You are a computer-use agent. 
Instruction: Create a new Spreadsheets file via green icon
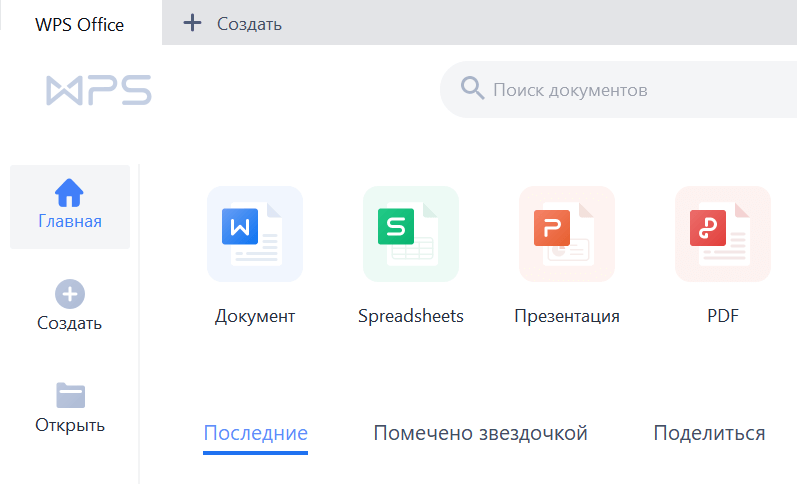(411, 234)
